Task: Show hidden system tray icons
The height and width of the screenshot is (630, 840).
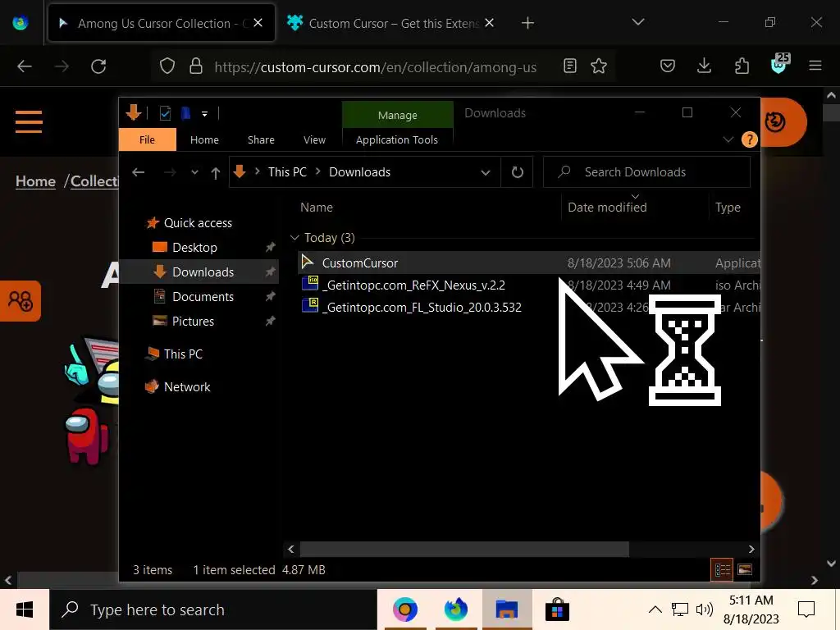Action: point(655,609)
